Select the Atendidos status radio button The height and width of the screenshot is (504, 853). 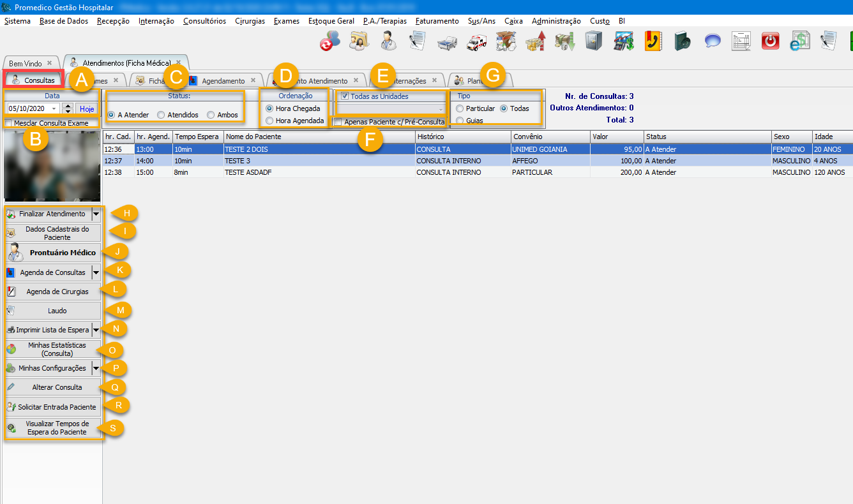pos(162,115)
